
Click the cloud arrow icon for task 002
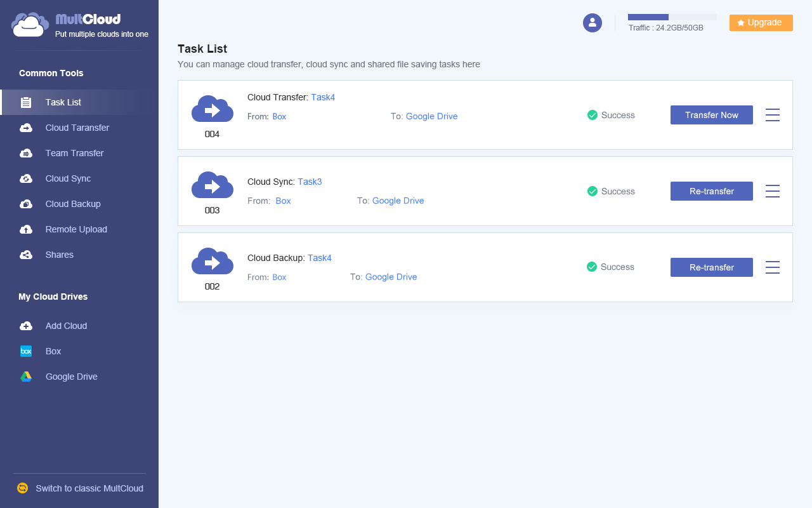pos(213,262)
